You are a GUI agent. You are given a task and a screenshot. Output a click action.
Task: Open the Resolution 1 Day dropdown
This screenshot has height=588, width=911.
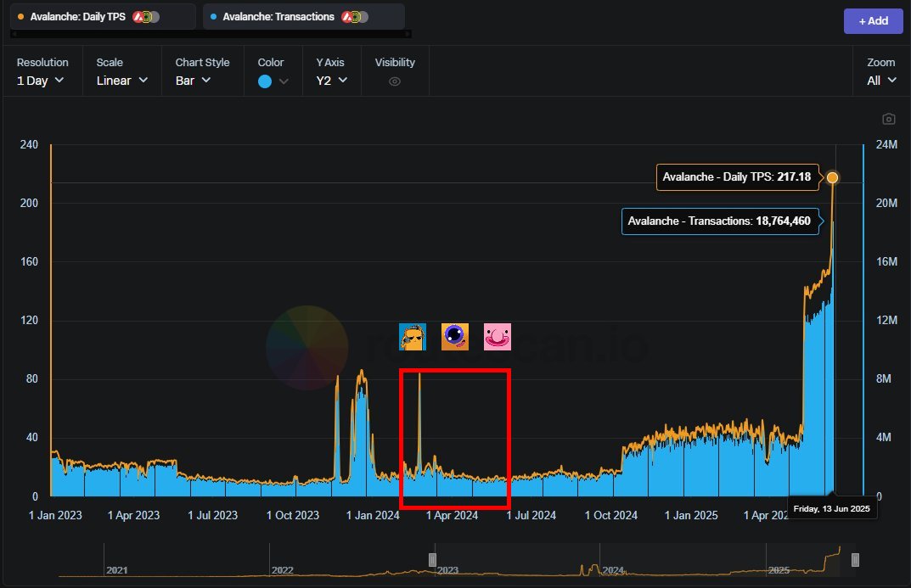(41, 81)
